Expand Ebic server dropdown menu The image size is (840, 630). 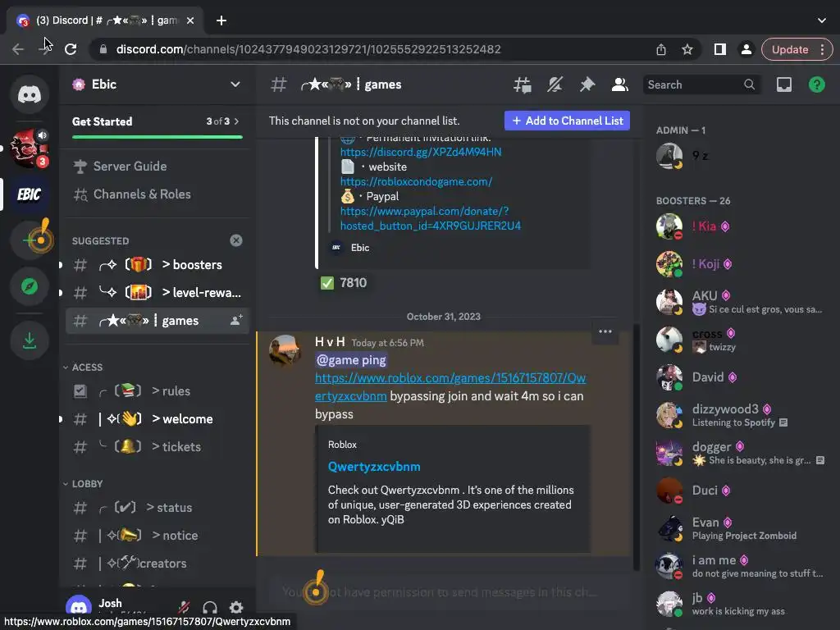[235, 84]
